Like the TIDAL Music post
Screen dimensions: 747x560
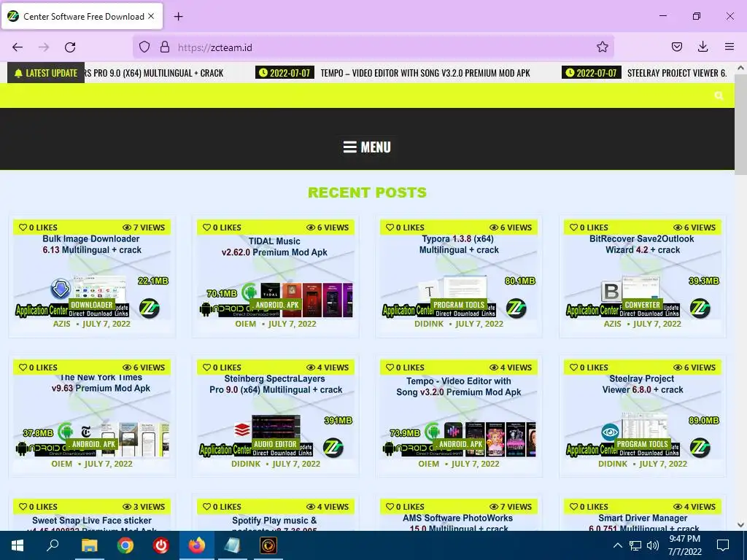222,227
